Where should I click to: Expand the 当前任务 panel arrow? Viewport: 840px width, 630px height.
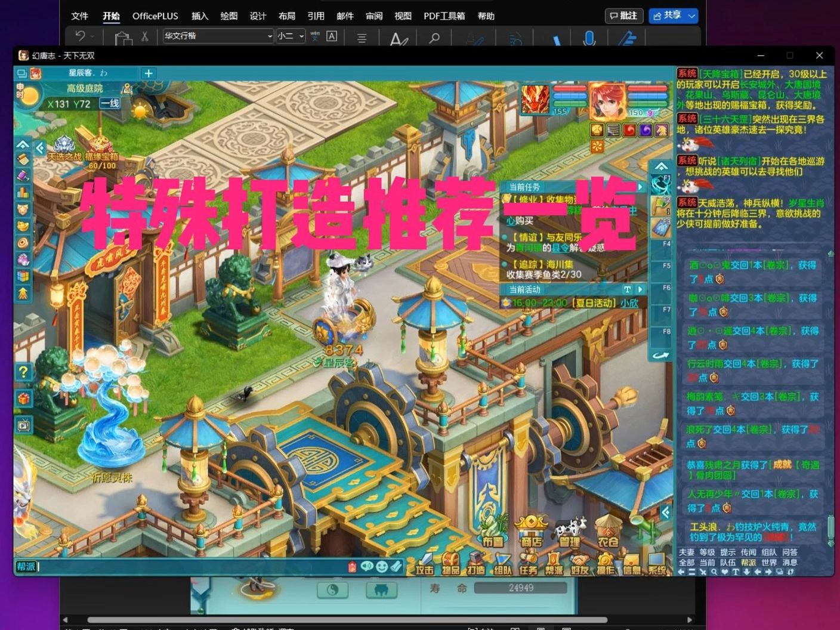[640, 187]
